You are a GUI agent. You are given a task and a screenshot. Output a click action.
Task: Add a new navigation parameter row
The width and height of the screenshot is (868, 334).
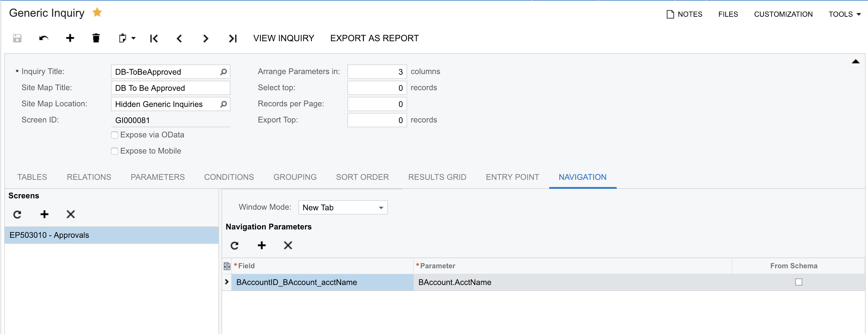pos(261,245)
